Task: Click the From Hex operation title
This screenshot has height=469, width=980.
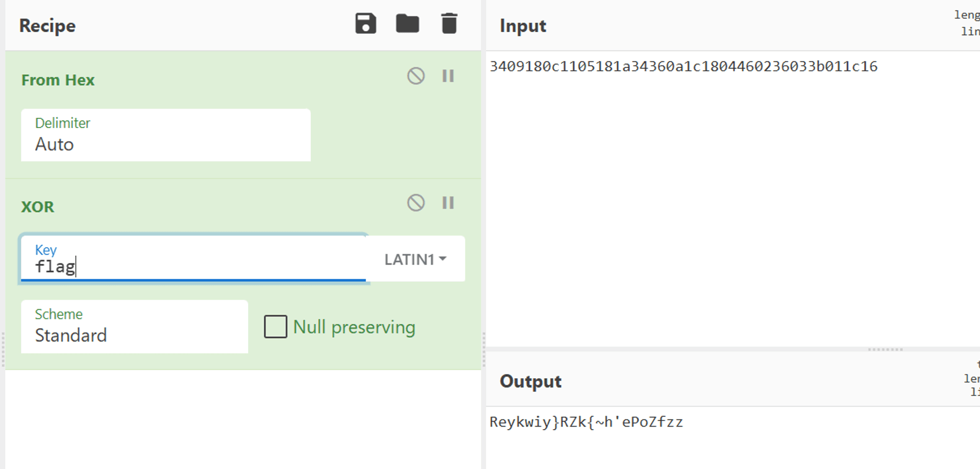Action: click(58, 80)
